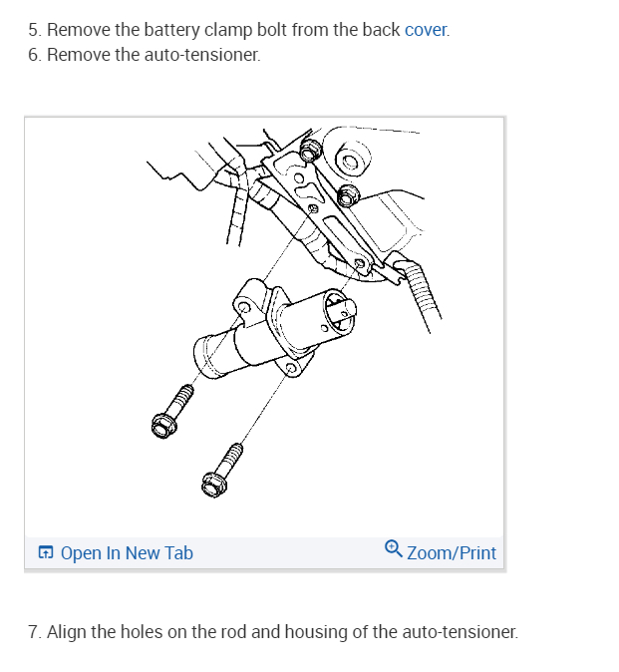Click step 5 battery clamp bolt text
Viewport: 619px width, 672px height.
coord(239,30)
